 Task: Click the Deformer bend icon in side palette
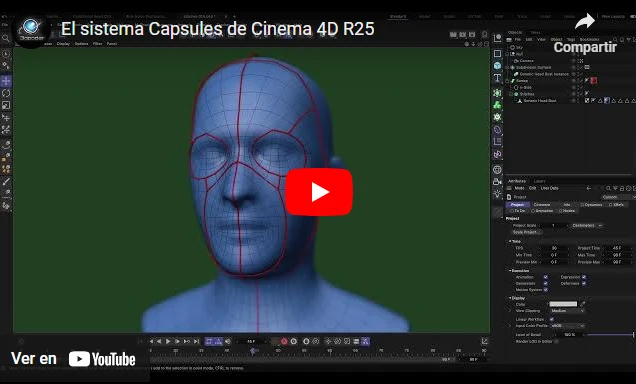498,154
